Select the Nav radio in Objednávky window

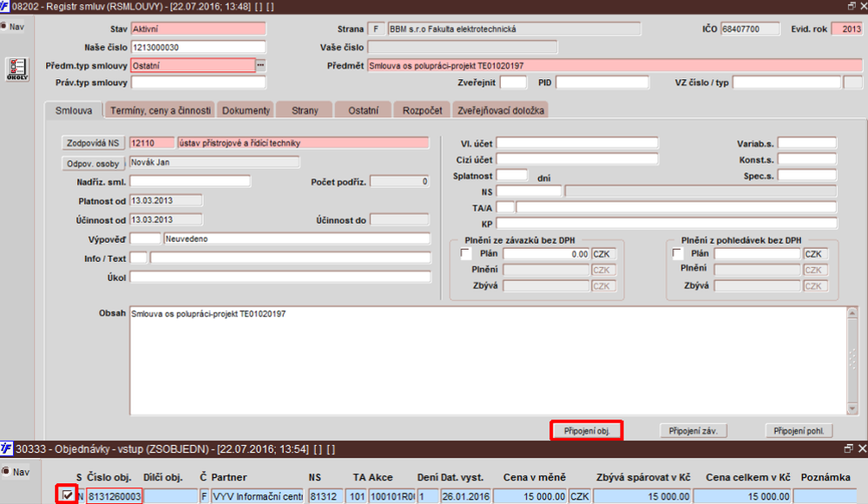coord(5,471)
